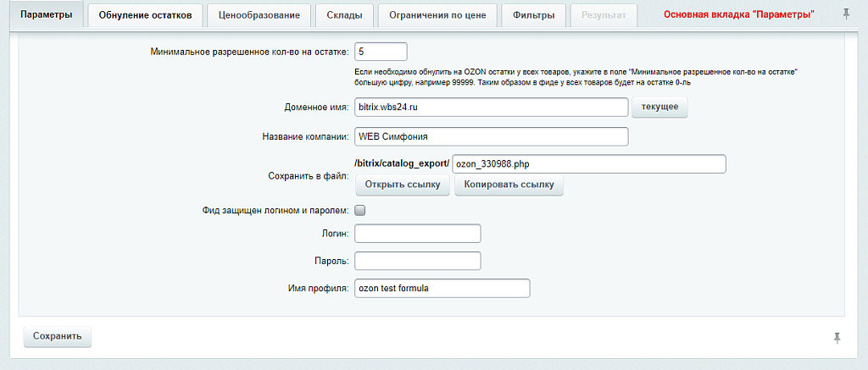Enable the feed login/password protection checkbox

pos(359,211)
